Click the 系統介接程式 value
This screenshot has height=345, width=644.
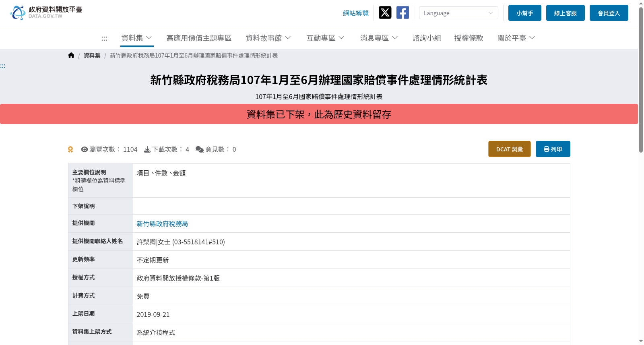click(156, 333)
